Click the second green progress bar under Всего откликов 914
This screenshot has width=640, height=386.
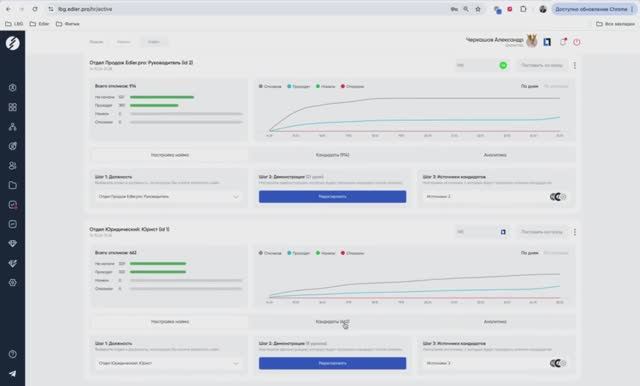[x=154, y=105]
